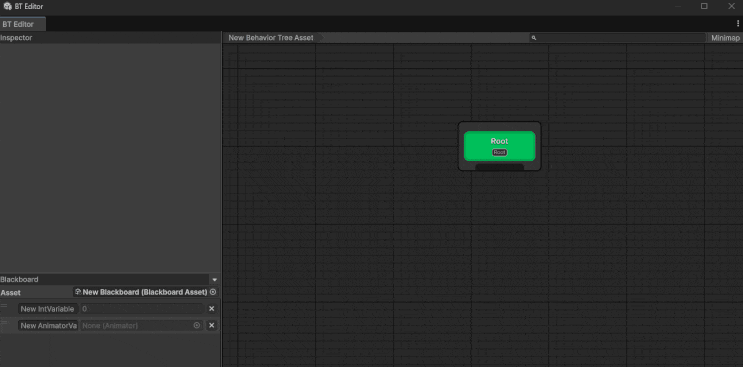Grab the drag handle of the New IntVariable row
Viewport: 743px width, 367px height.
click(x=4, y=306)
